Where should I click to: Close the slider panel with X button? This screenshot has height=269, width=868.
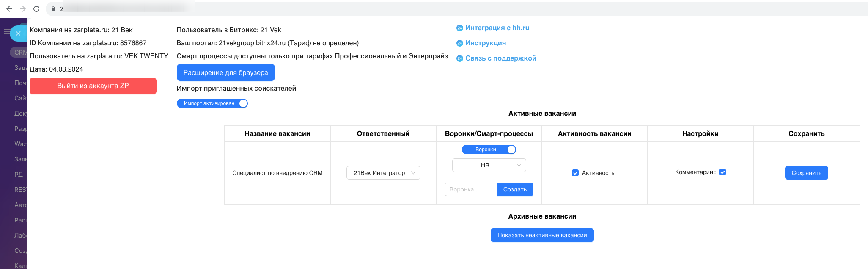coord(18,33)
